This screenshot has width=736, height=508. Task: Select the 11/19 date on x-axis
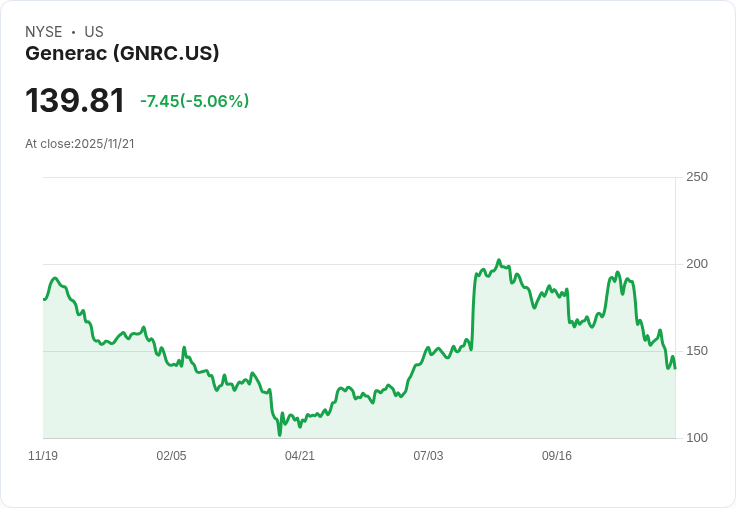43,456
